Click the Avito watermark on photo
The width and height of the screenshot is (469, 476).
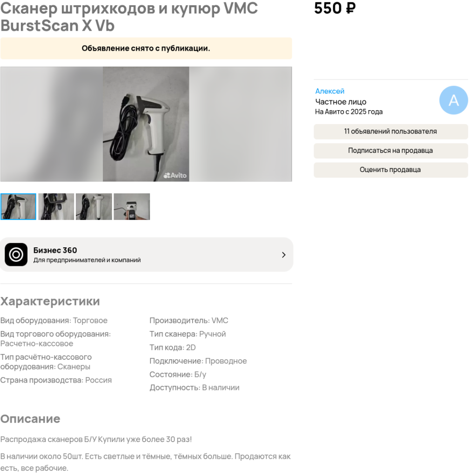point(175,175)
